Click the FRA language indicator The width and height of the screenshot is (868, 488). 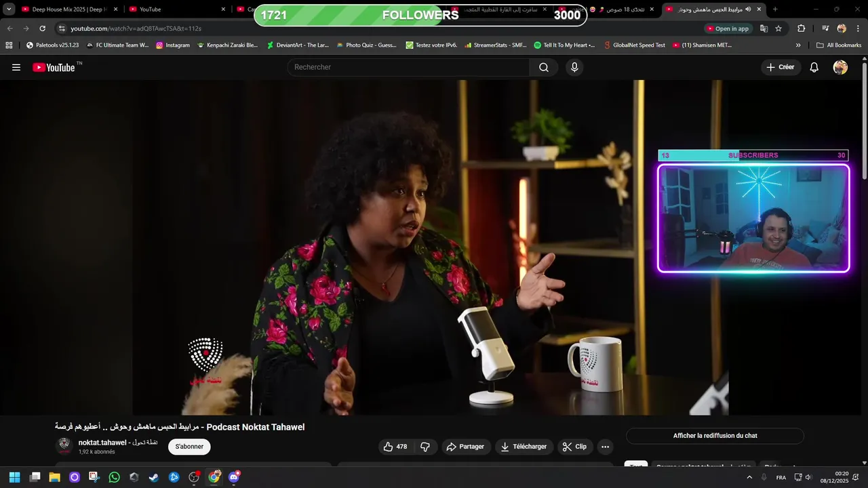(781, 477)
